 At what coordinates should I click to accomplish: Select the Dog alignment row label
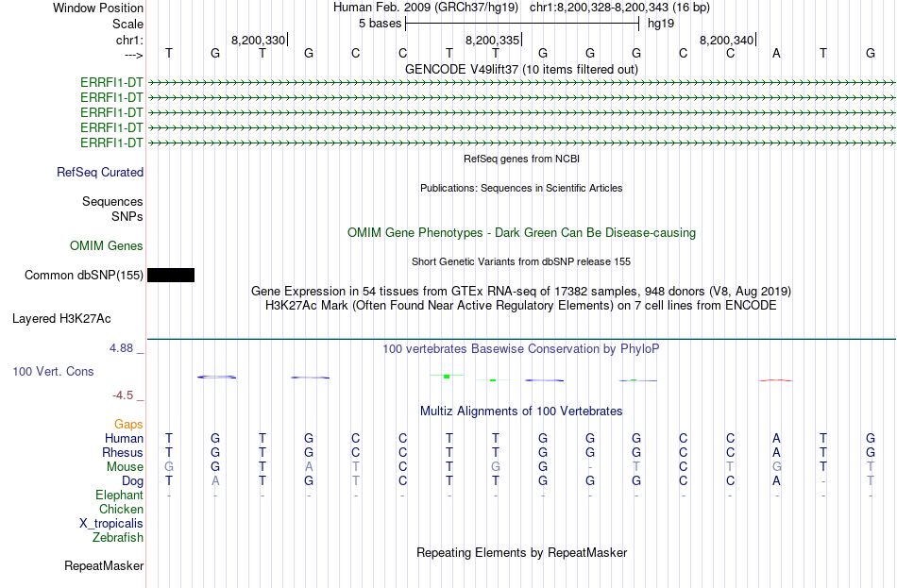(133, 481)
